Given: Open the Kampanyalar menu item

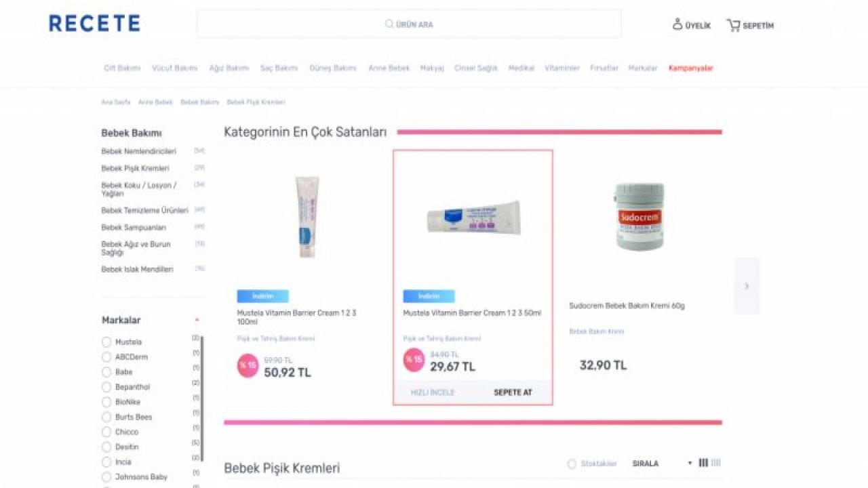Looking at the screenshot, I should 690,68.
